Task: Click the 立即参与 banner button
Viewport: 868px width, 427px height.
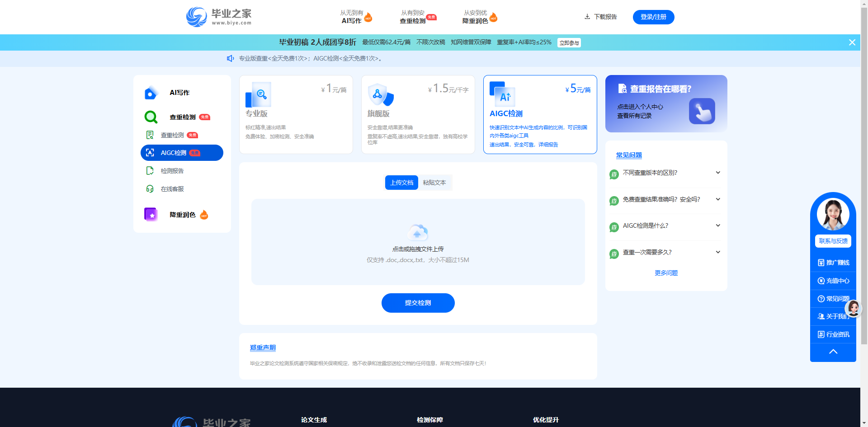Action: click(569, 42)
